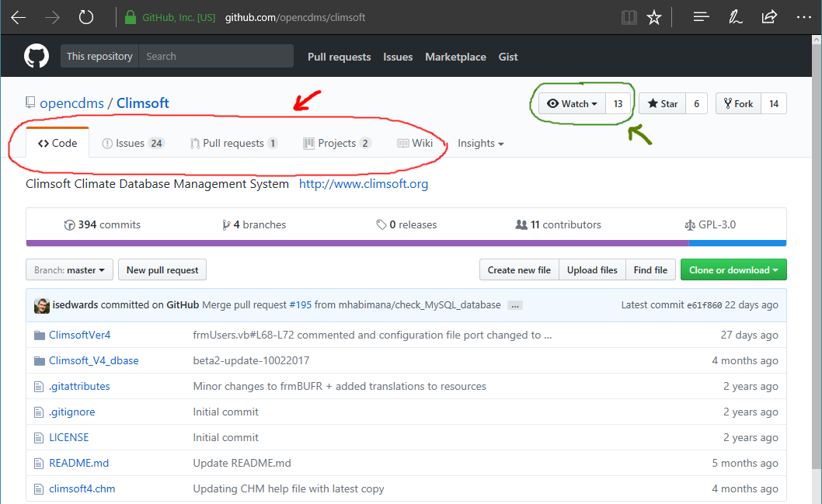The width and height of the screenshot is (822, 504).
Task: Click the web note pen icon
Action: click(x=735, y=17)
